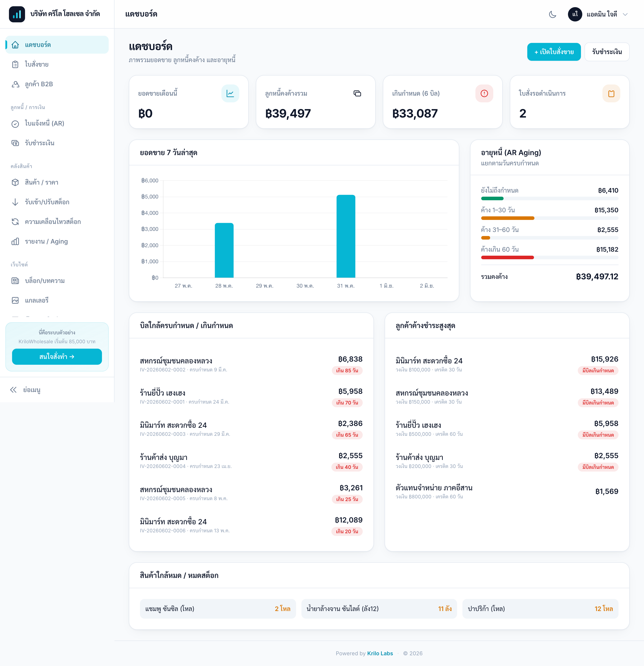Viewport: 644px width, 666px height.
Task: Click the stacked cards icon in ลูกหนี้คงค้างรวม card
Action: [357, 93]
